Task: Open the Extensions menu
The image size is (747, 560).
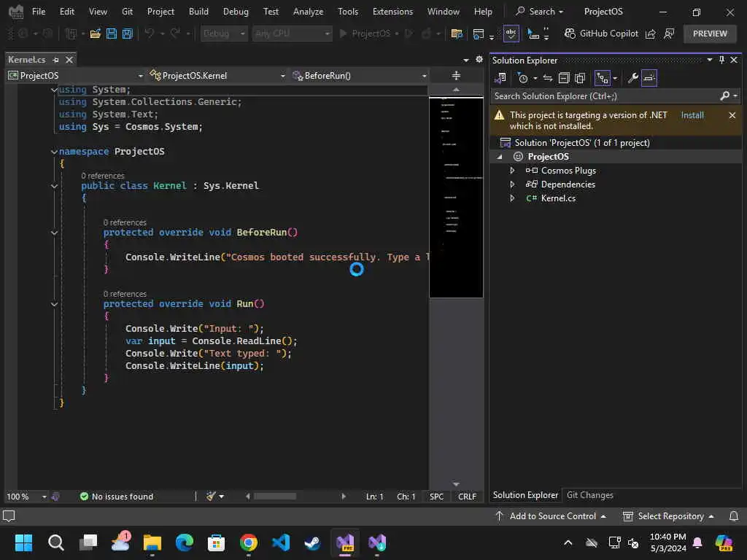Action: coord(392,12)
